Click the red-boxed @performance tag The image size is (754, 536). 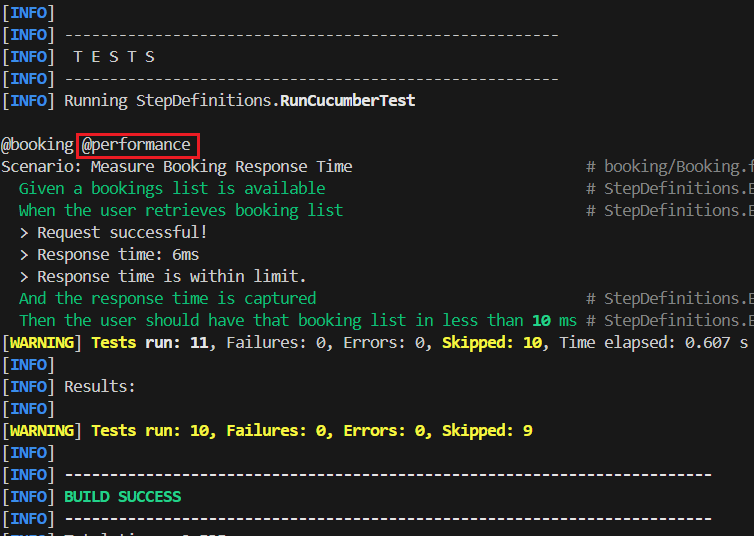point(136,145)
